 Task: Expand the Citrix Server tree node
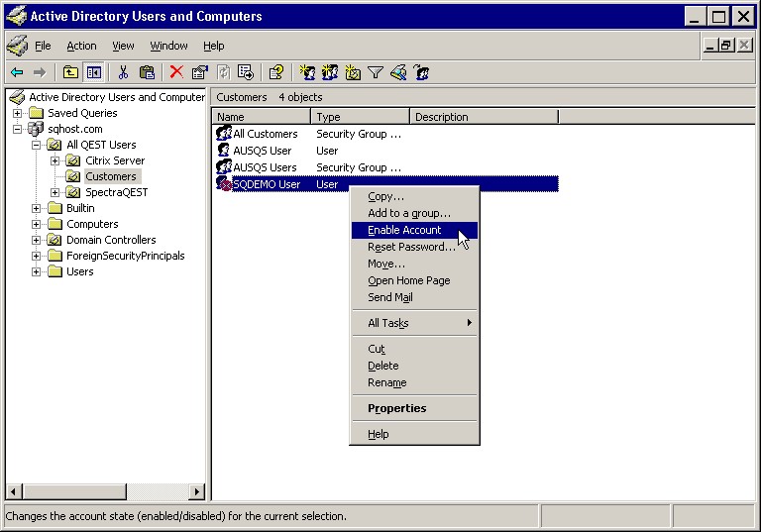55,160
